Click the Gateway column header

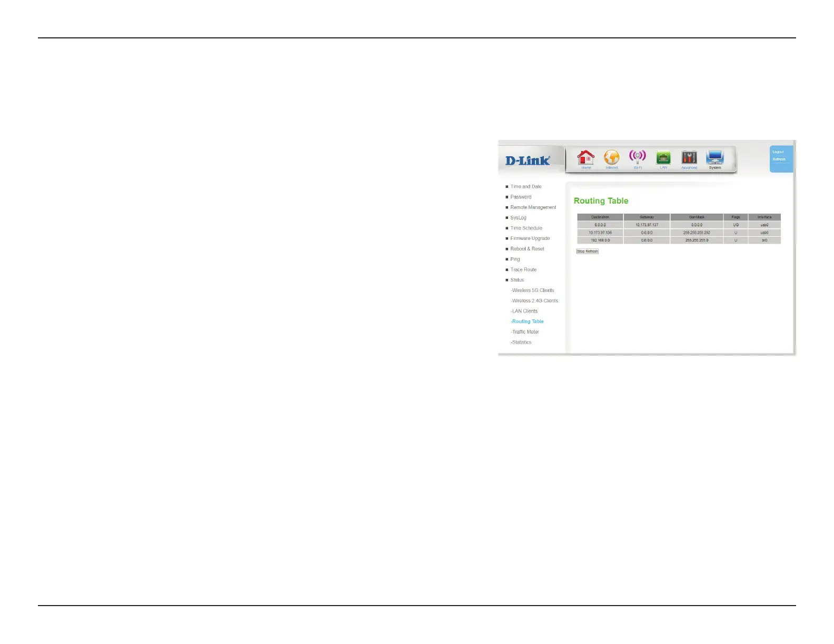(647, 217)
